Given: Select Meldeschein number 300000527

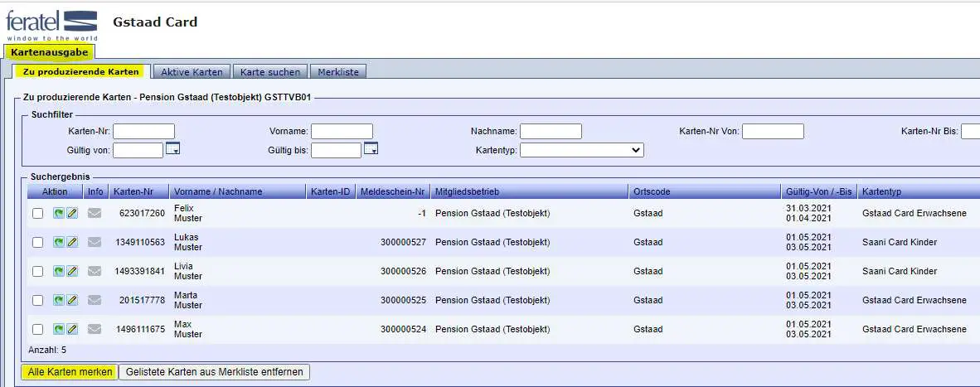Looking at the screenshot, I should pos(403,242).
